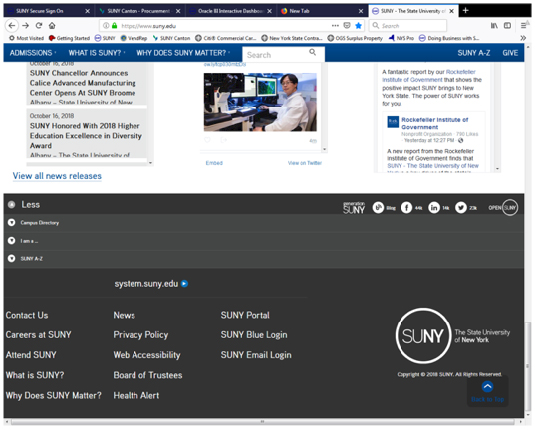Open the WHAT IS SUNY? dropdown menu
535x430 pixels.
tap(97, 53)
